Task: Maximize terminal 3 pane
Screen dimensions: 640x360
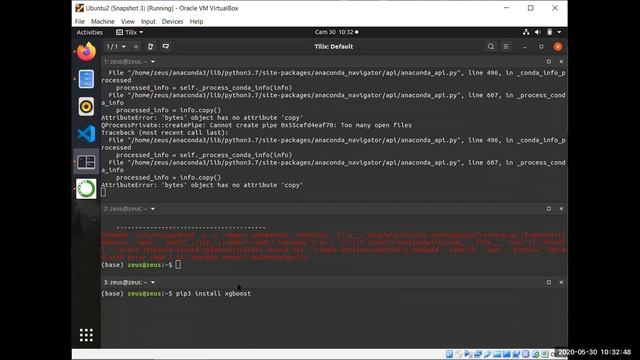Action: tap(549, 282)
